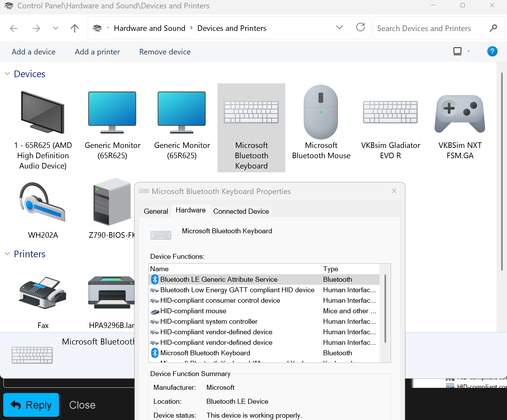The width and height of the screenshot is (507, 420).
Task: Collapse the Printers section
Action: tap(8, 254)
